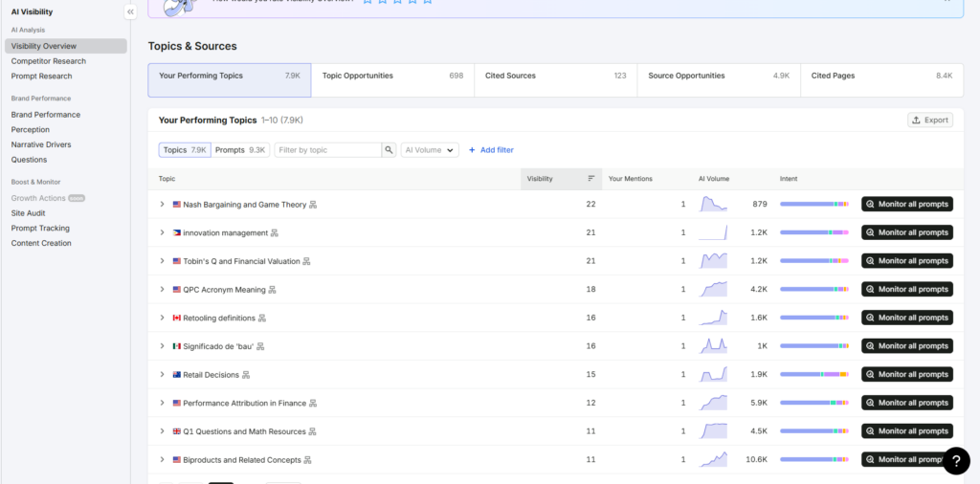Click hierarchy icon beside Nash Bargaining topic
980x484 pixels.
click(x=313, y=204)
